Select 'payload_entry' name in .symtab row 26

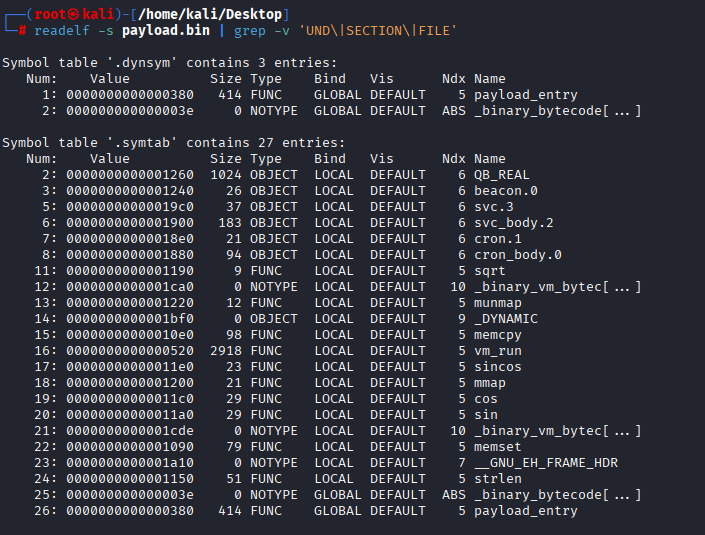526,511
